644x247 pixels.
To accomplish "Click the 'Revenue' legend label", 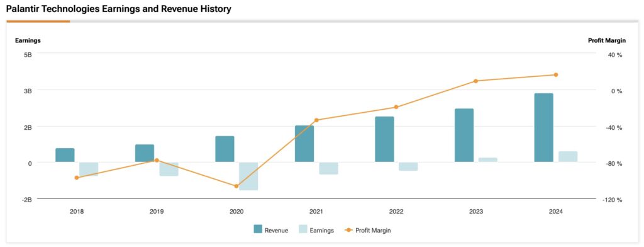I will (x=277, y=231).
